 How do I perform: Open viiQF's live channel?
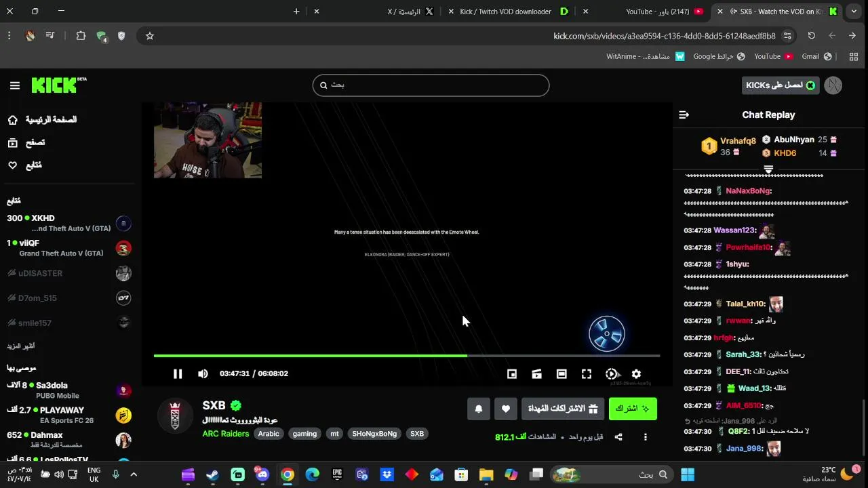[x=68, y=248]
